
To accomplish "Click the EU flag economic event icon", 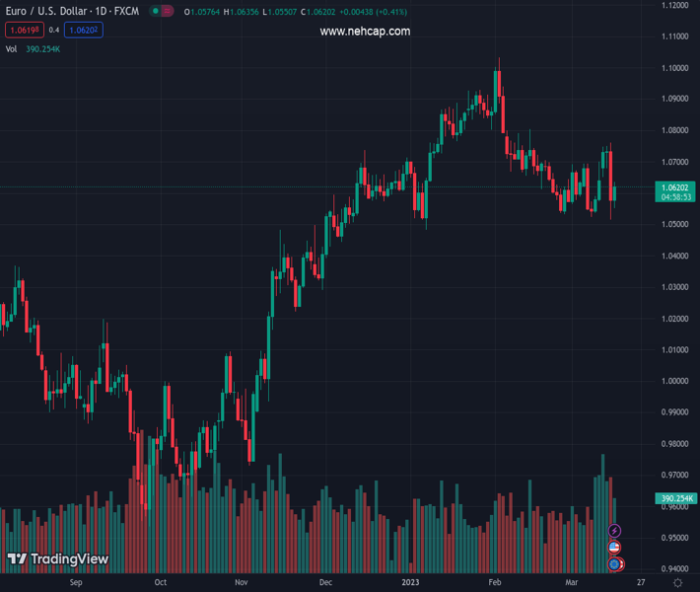I will point(615,564).
